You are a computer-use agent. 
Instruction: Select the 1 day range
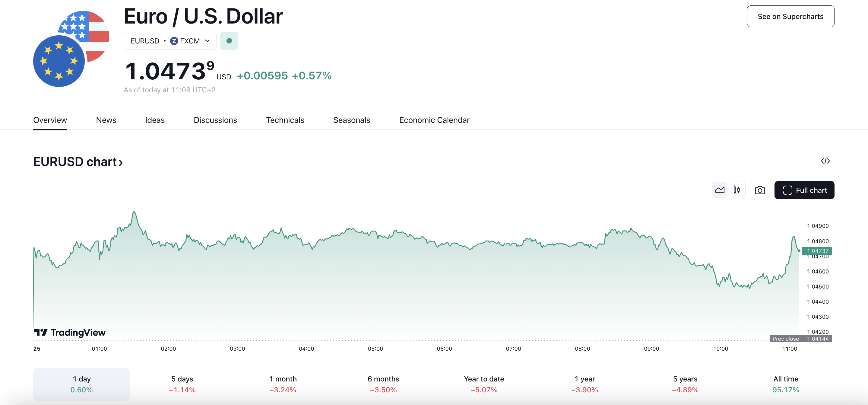[81, 384]
